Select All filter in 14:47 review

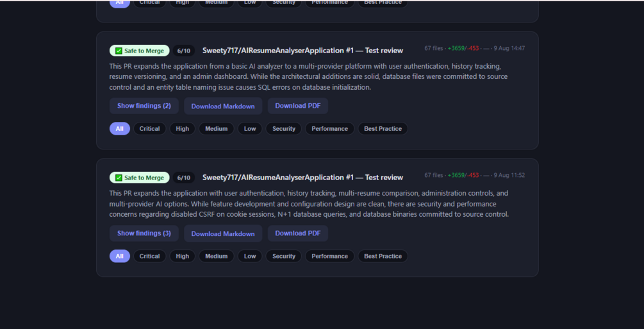pyautogui.click(x=120, y=129)
